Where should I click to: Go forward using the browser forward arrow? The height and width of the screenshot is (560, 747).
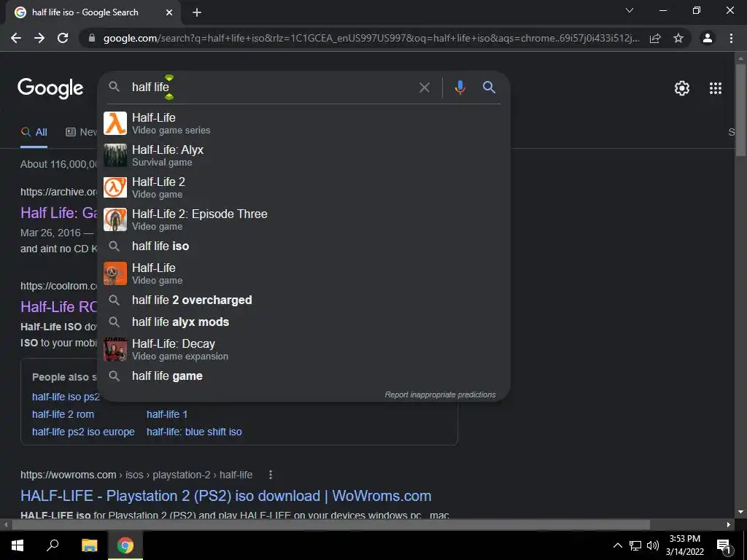coord(39,38)
